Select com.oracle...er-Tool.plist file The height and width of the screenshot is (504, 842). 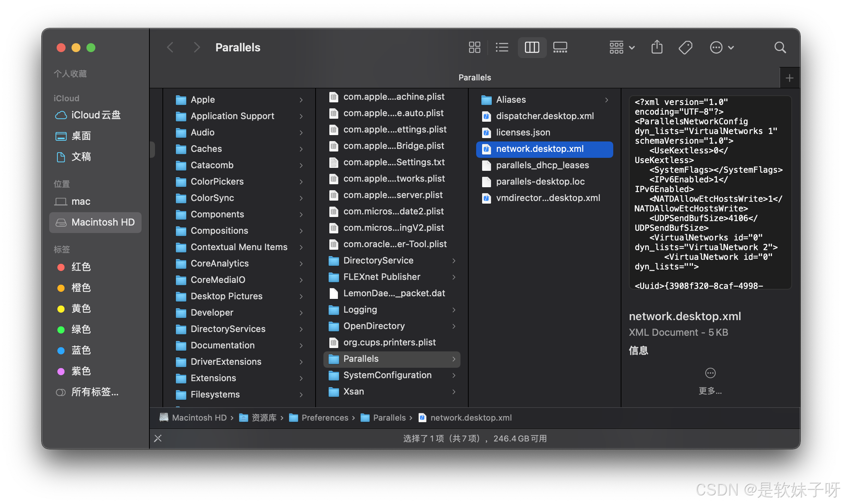tap(392, 244)
